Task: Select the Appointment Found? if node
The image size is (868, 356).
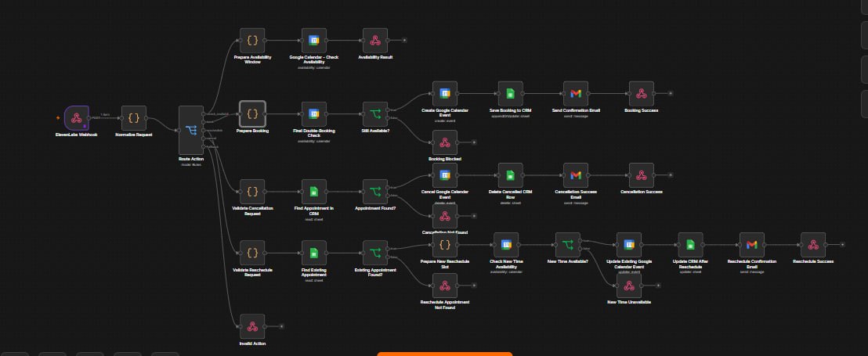Action: pyautogui.click(x=375, y=191)
